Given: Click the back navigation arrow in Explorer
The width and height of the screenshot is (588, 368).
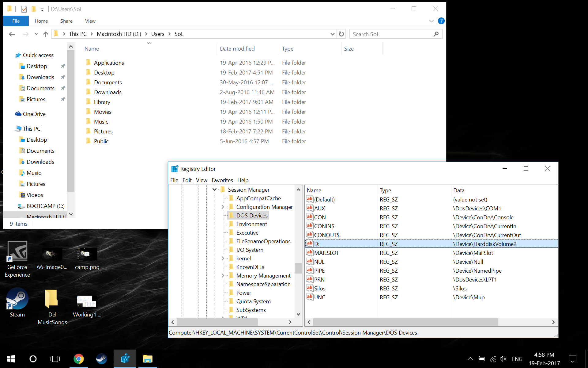Looking at the screenshot, I should tap(12, 34).
